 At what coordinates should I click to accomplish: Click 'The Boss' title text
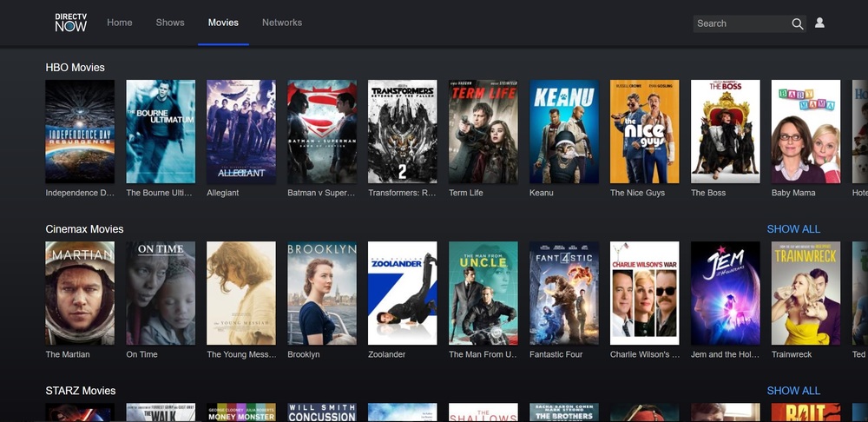point(708,193)
